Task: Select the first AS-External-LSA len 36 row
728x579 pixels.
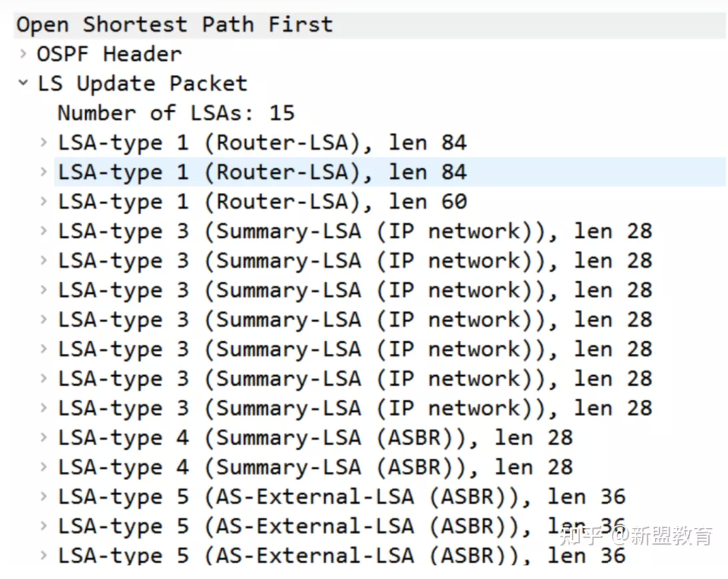Action: click(341, 497)
